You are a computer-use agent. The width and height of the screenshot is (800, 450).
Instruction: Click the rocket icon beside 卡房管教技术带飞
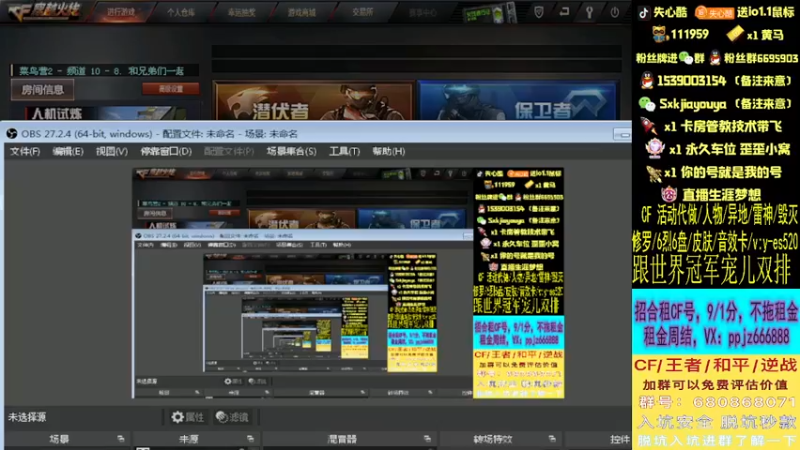[648, 126]
